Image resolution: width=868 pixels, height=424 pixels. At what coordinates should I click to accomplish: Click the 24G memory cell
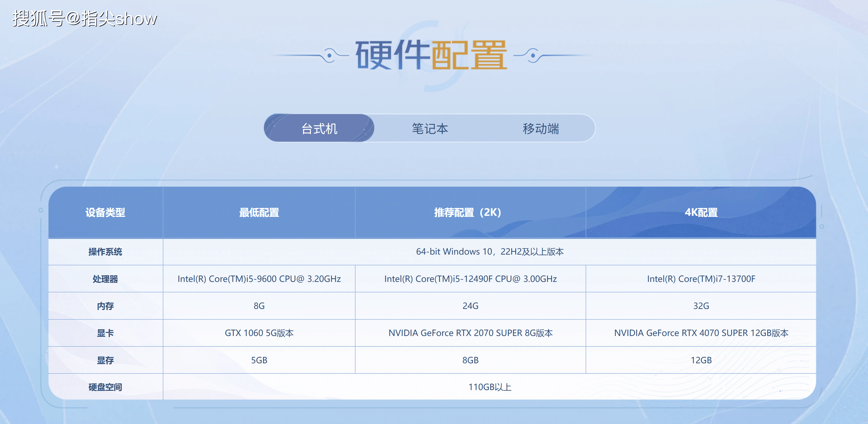[x=470, y=306]
